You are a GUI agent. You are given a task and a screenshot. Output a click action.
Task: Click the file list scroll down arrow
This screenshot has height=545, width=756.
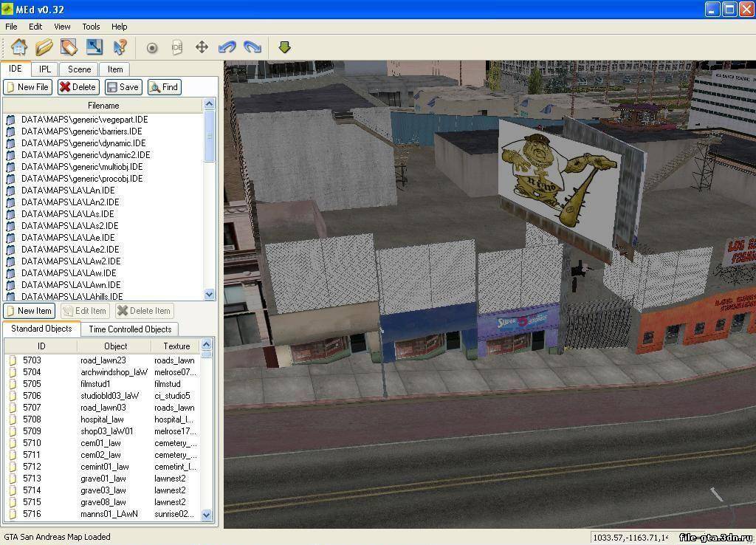coord(209,294)
